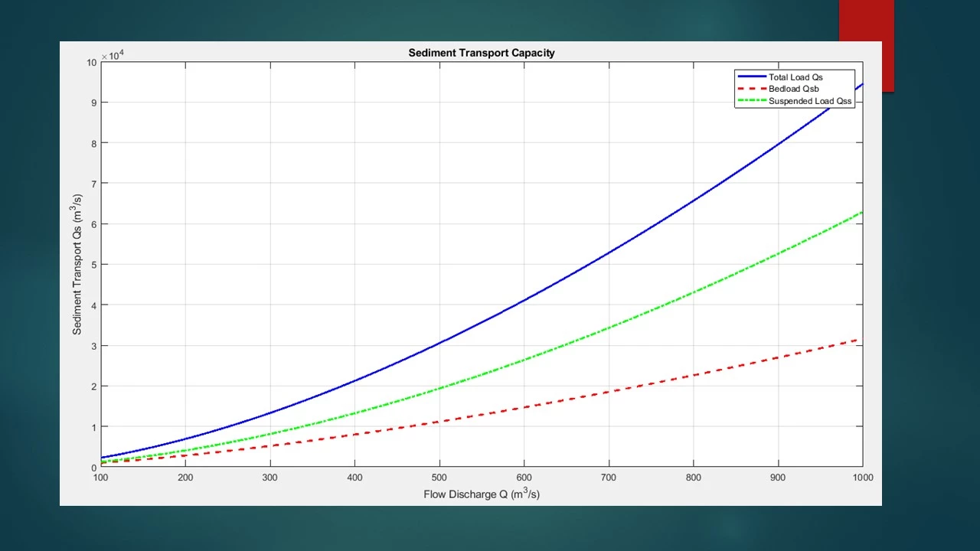This screenshot has height=551, width=980.
Task: Click the x-axis tick label 500
Action: pyautogui.click(x=439, y=478)
